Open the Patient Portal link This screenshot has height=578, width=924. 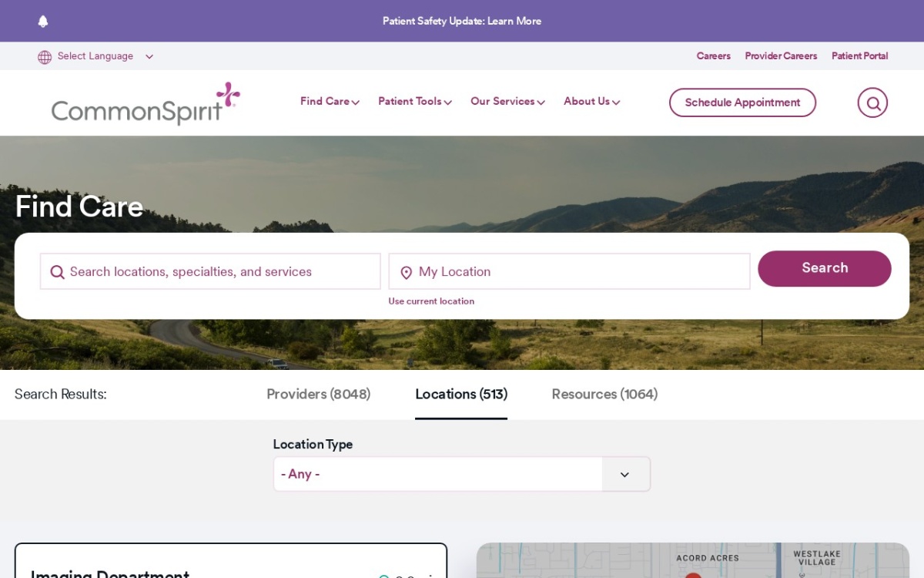pos(859,56)
